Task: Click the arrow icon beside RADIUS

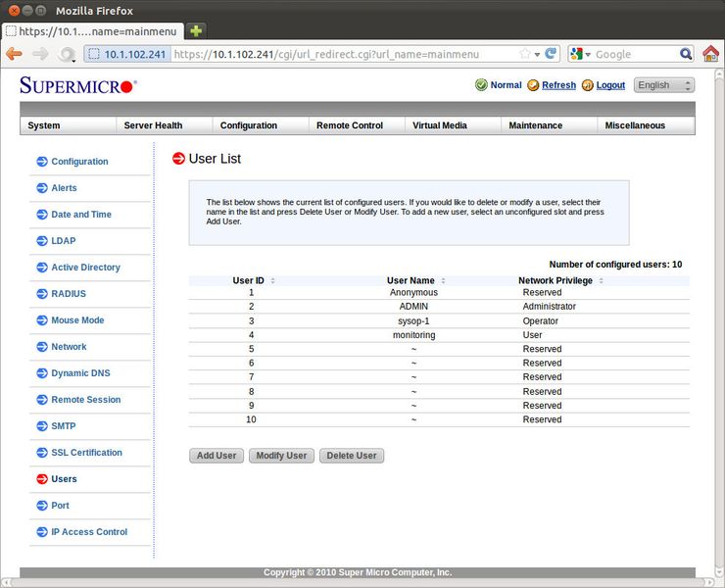Action: click(x=42, y=294)
